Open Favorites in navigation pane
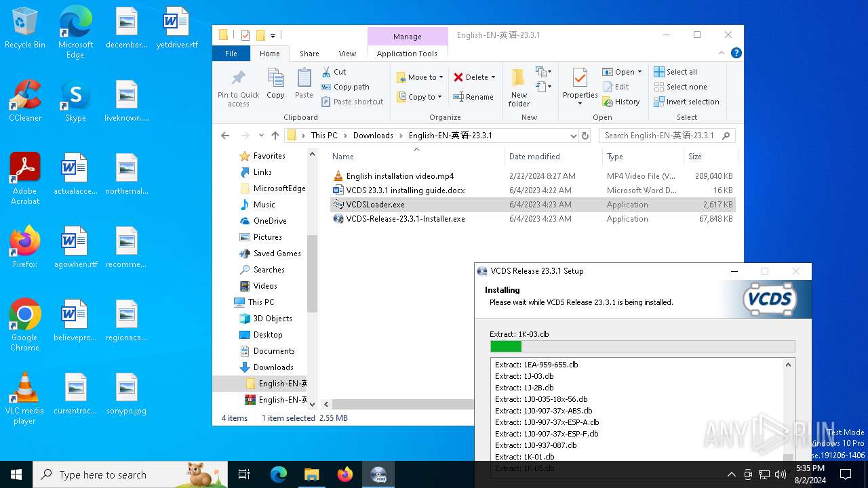The height and width of the screenshot is (488, 868). point(269,156)
